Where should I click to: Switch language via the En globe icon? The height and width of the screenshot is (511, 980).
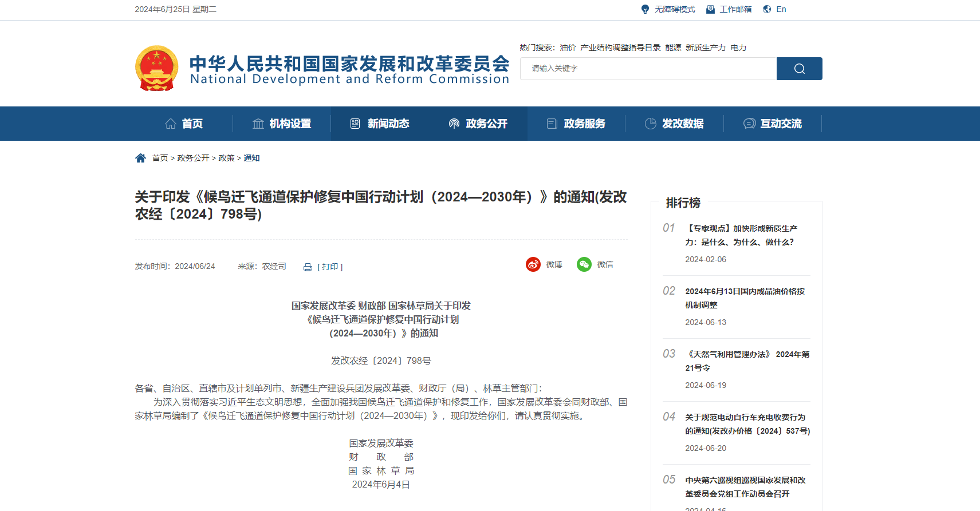(x=767, y=9)
